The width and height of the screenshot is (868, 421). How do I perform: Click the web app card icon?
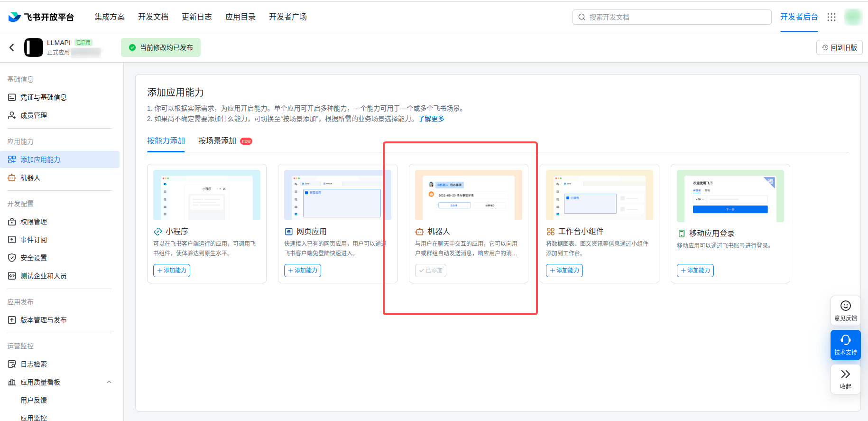289,232
